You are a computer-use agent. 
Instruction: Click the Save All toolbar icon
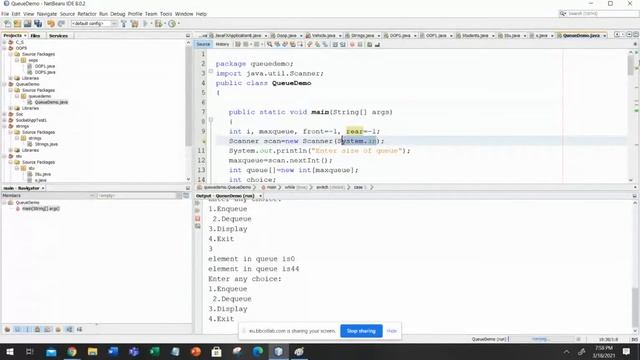pyautogui.click(x=38, y=24)
